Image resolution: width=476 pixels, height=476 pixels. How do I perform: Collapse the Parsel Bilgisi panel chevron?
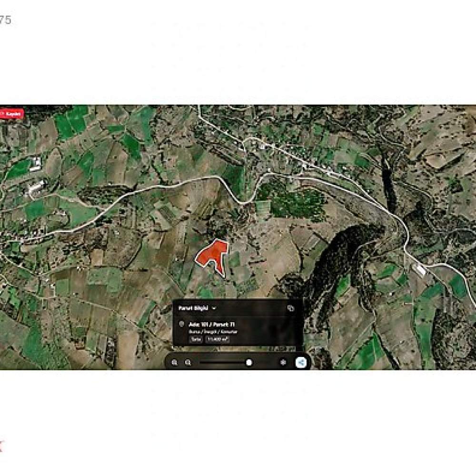(214, 308)
